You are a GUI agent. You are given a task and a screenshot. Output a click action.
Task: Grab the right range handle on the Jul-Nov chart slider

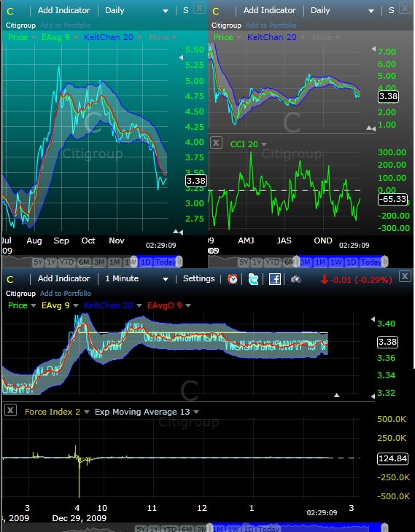coord(179,262)
